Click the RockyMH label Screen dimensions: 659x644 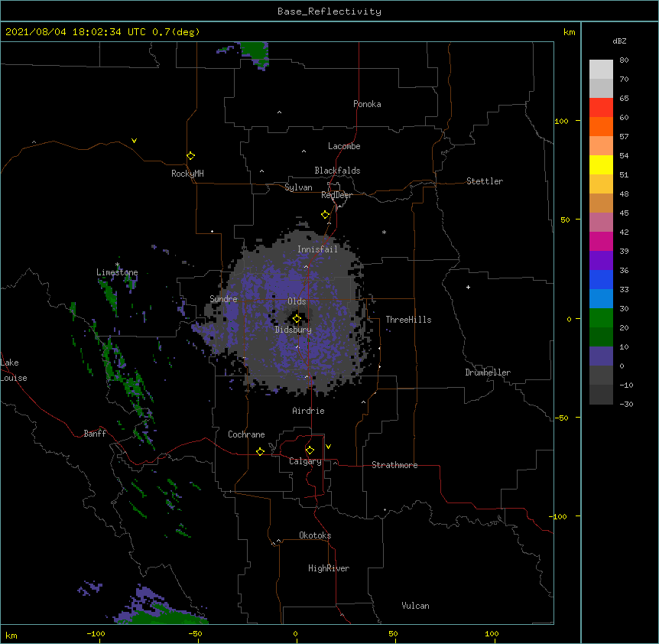pyautogui.click(x=187, y=174)
